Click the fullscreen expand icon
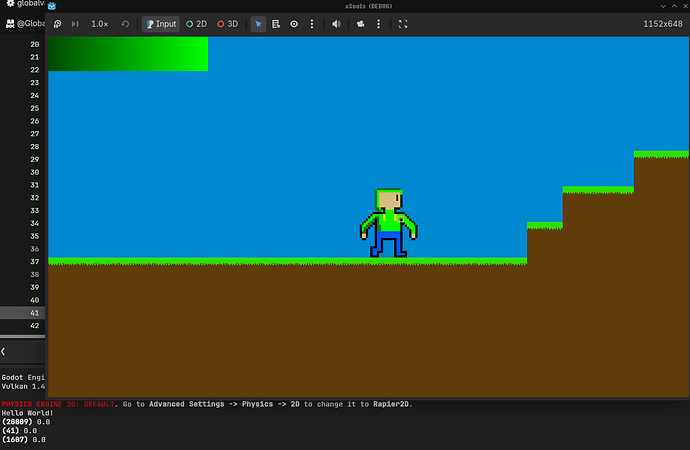Image resolution: width=690 pixels, height=450 pixels. (403, 24)
